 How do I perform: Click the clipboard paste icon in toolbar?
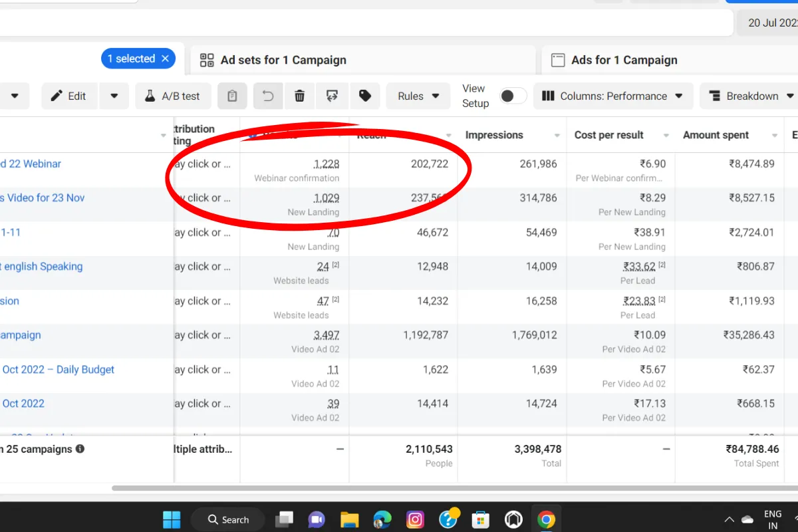coord(232,96)
